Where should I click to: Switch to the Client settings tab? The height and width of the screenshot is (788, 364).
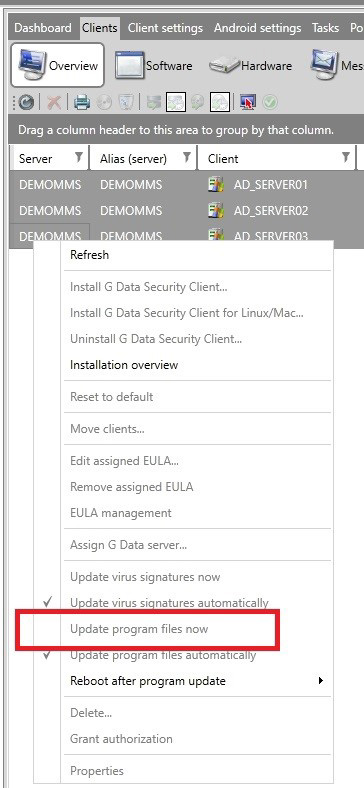(165, 28)
